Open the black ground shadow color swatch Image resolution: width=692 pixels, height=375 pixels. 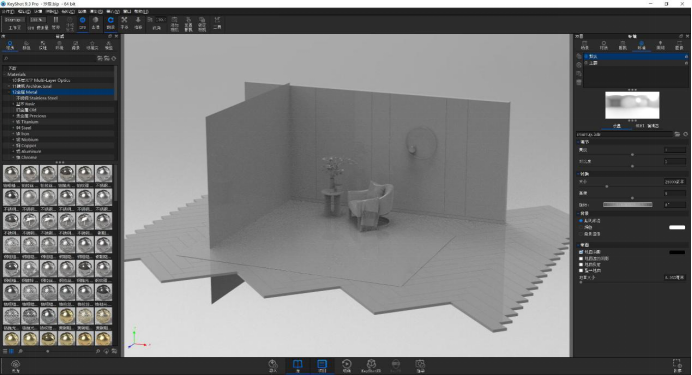click(x=677, y=252)
